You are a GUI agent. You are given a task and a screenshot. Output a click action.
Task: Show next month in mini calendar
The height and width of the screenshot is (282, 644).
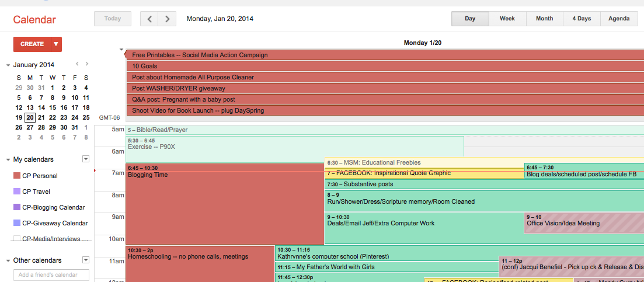point(87,64)
